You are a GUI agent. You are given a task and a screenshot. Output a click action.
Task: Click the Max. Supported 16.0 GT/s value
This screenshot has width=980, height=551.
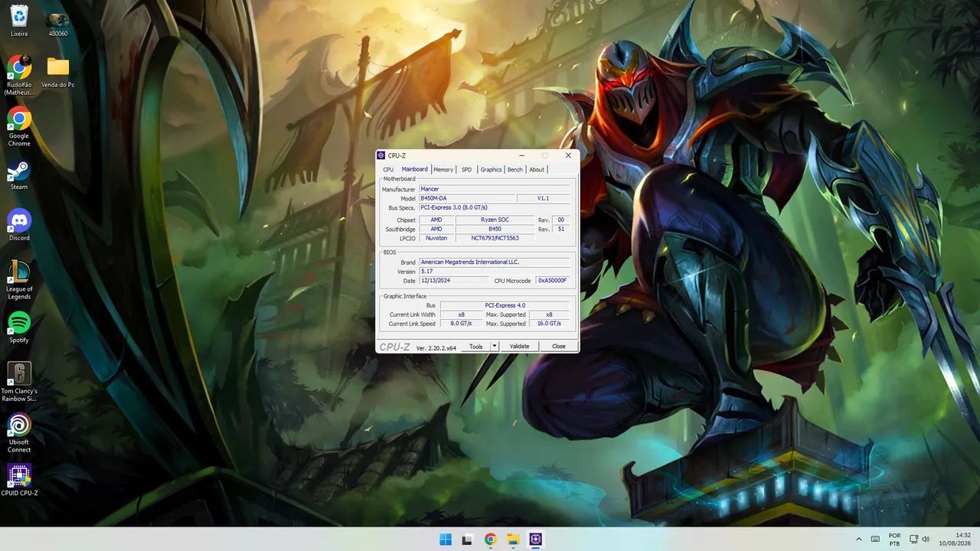tap(549, 324)
